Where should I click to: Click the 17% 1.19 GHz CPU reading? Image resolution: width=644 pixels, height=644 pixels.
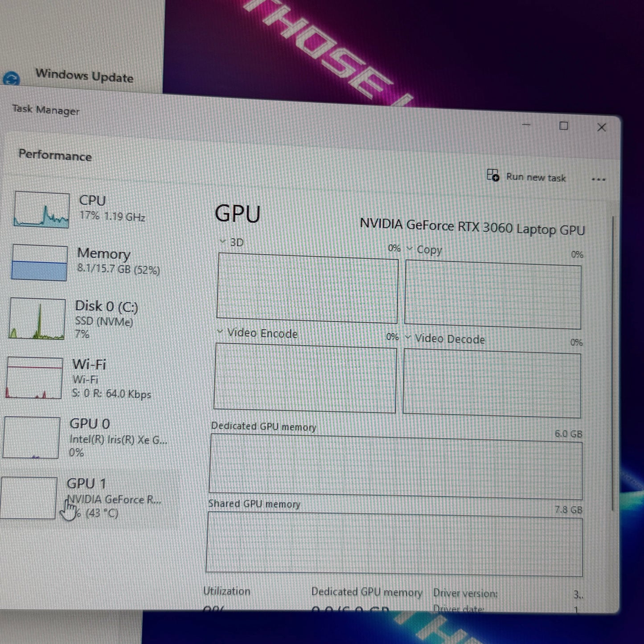(112, 217)
